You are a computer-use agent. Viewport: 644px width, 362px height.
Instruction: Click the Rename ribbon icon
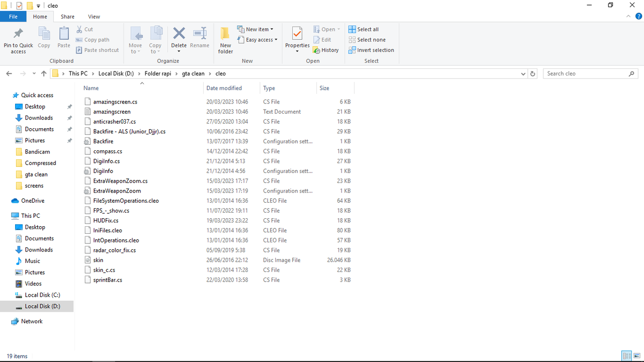(200, 38)
